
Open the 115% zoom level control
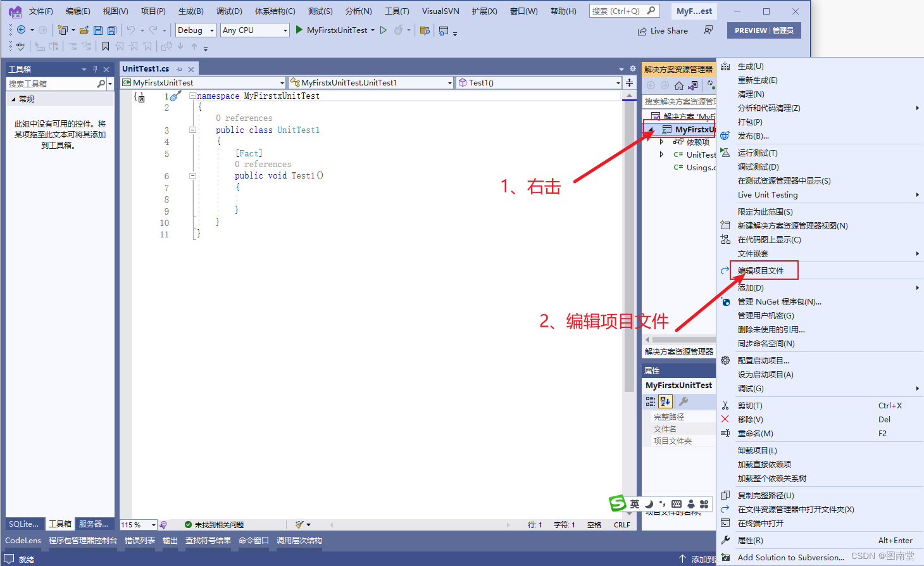tap(138, 524)
